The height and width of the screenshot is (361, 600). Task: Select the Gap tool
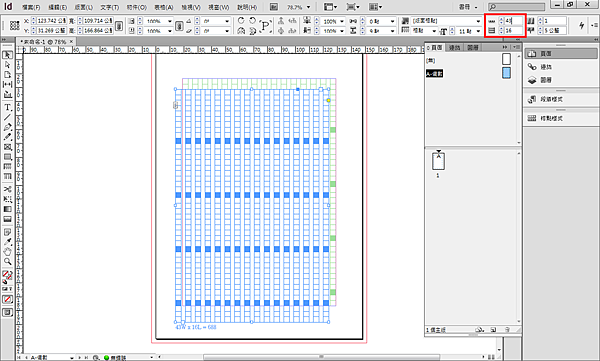[7, 84]
